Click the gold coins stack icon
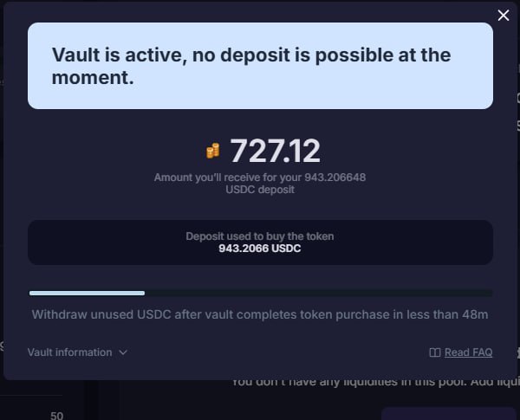This screenshot has width=520, height=420. [x=213, y=151]
